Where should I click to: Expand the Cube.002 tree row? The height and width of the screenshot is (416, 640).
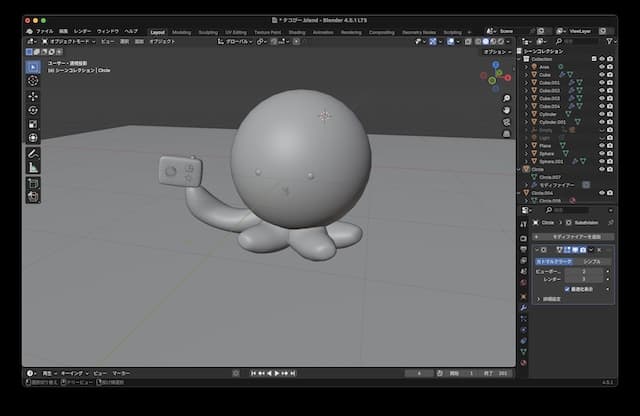pyautogui.click(x=527, y=91)
